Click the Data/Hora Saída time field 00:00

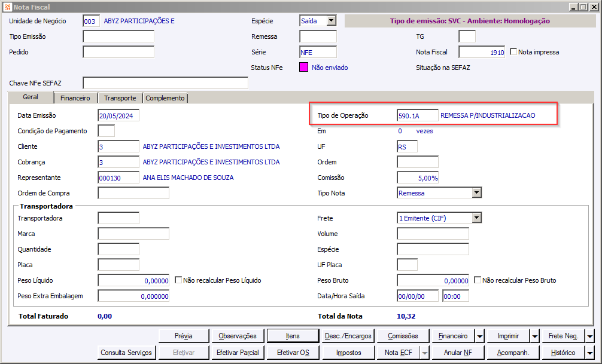455,296
